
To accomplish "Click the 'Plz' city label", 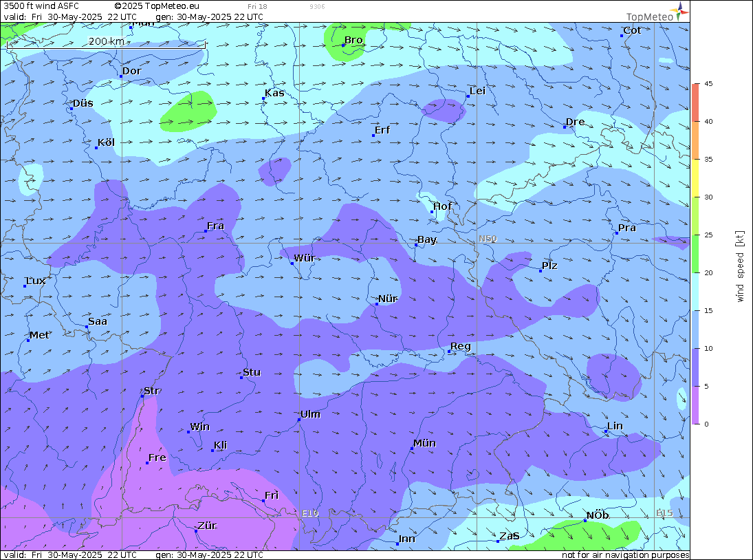I will (549, 266).
